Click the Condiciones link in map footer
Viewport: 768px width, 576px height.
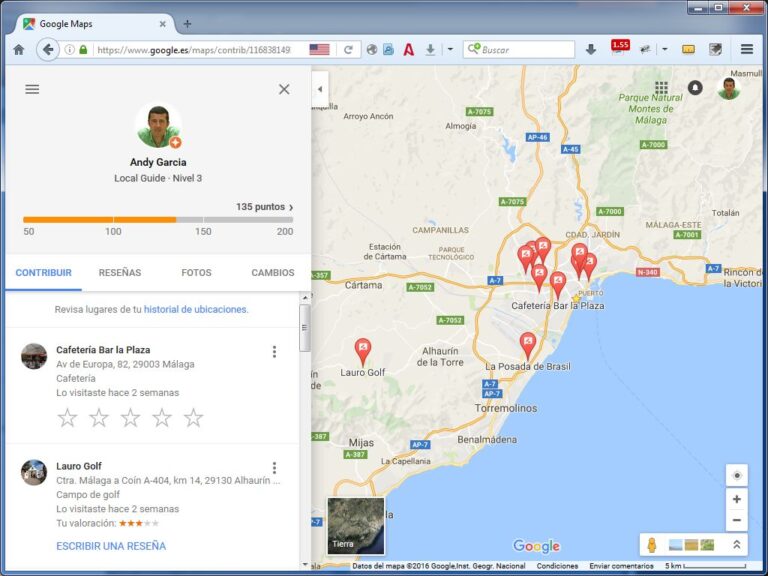[557, 566]
